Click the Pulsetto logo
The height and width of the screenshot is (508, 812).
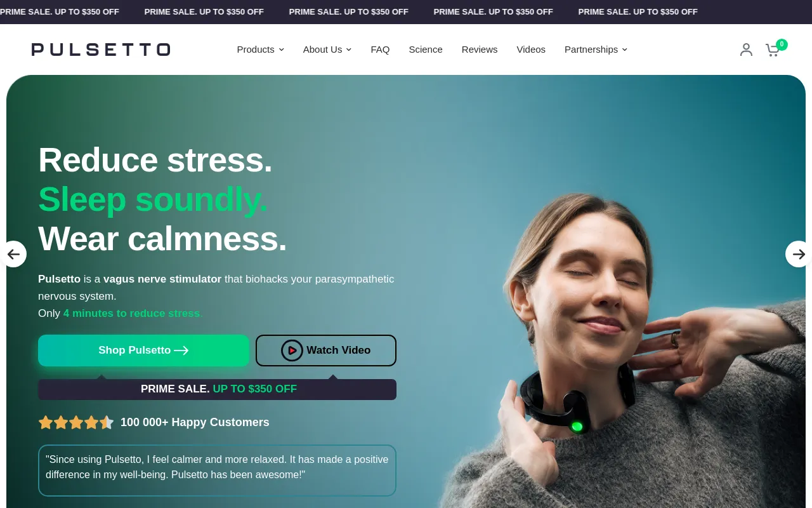pos(101,50)
